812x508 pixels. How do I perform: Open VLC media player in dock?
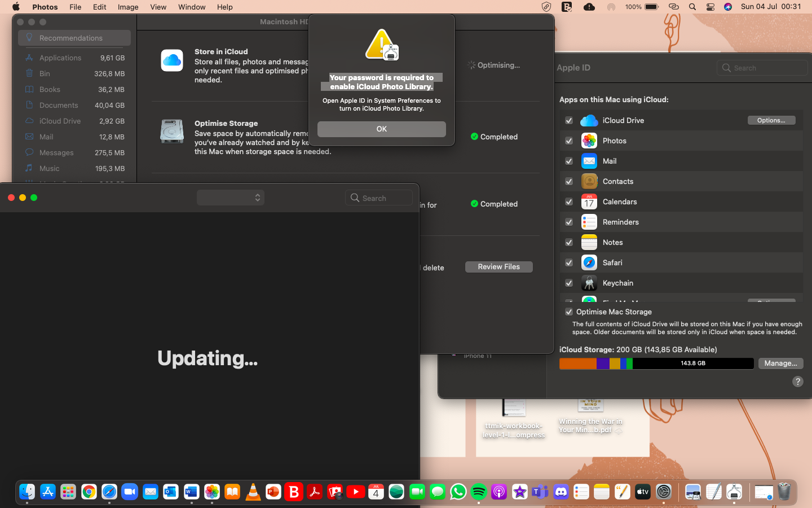pos(253,492)
